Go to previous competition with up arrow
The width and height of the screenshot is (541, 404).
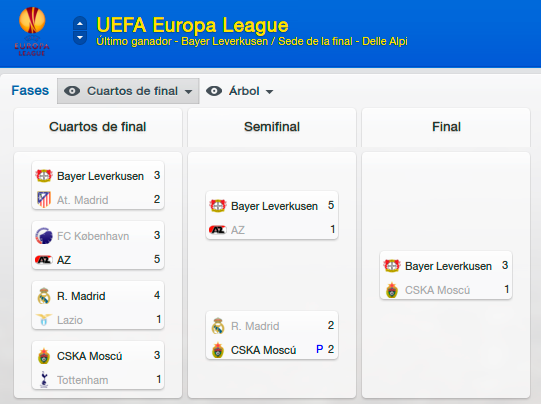(80, 24)
